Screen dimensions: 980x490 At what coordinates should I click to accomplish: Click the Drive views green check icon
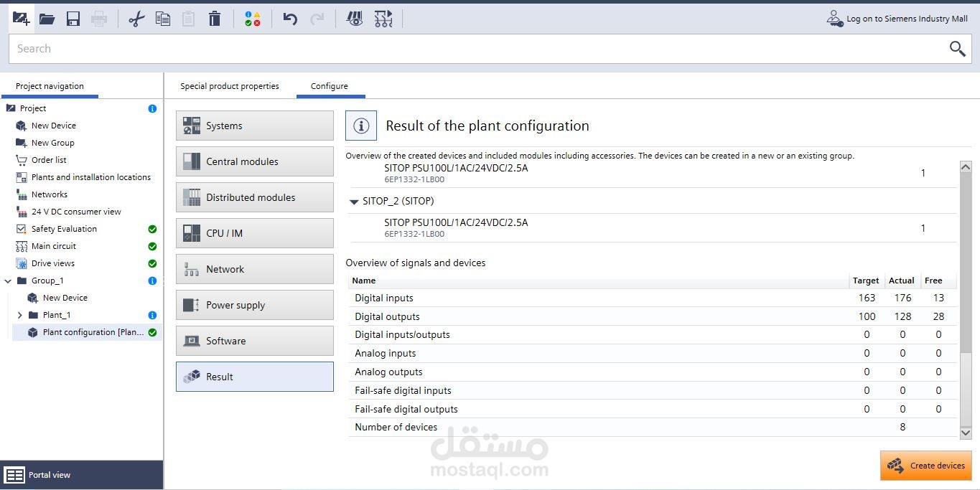coord(152,263)
